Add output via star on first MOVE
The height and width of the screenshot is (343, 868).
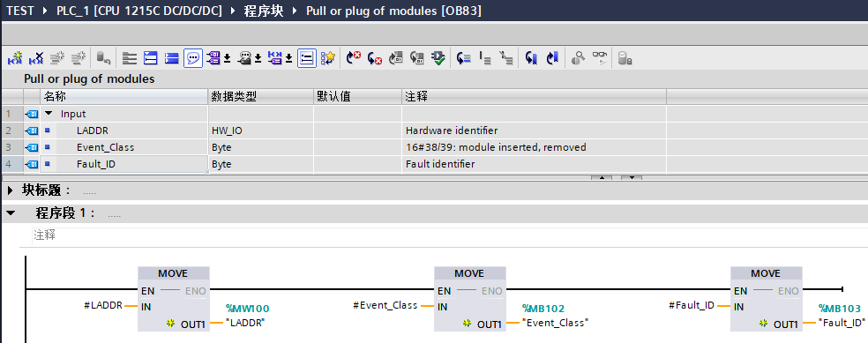170,324
